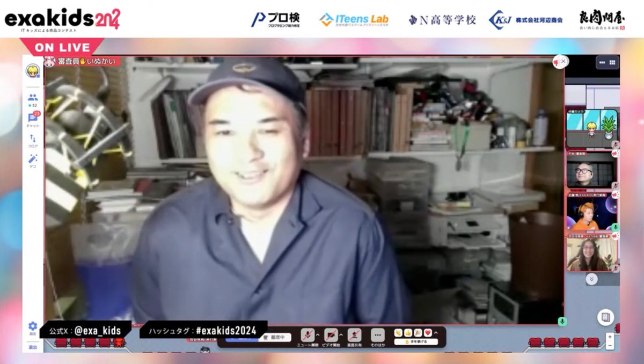Open the フロア floor switcher

pos(33,141)
